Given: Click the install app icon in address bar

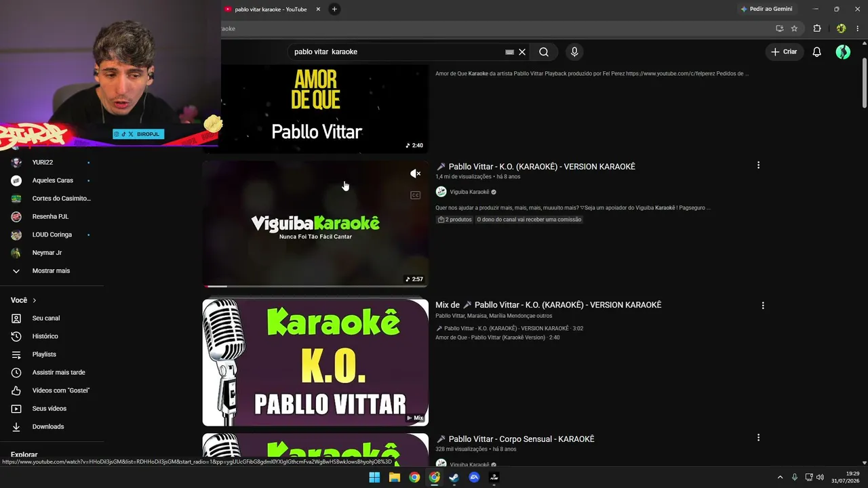Looking at the screenshot, I should click(779, 28).
